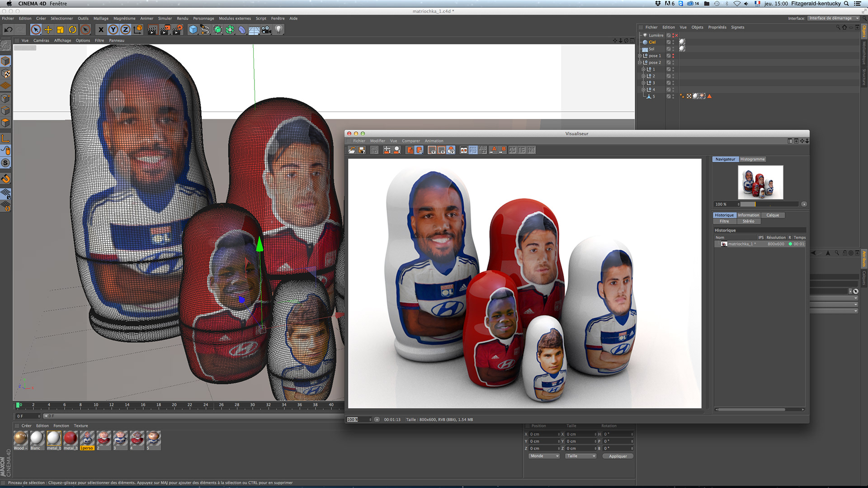This screenshot has width=868, height=488.
Task: Open the Rendu menu
Action: [x=183, y=19]
